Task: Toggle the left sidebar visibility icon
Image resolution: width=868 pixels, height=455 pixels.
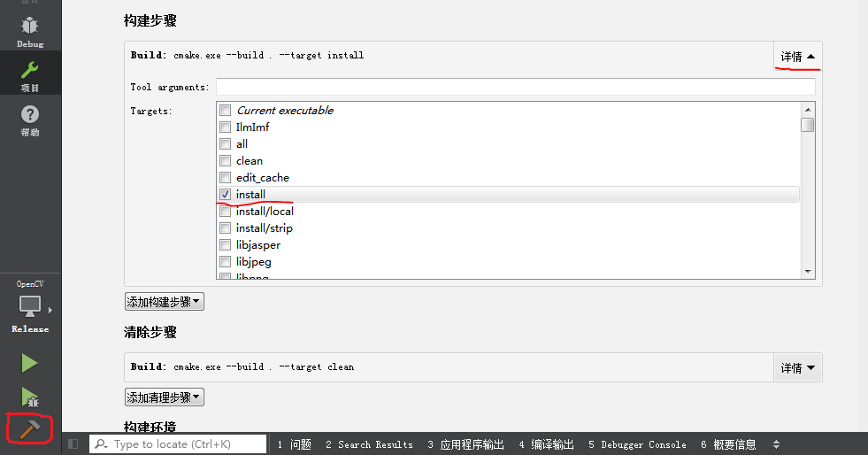Action: click(73, 443)
